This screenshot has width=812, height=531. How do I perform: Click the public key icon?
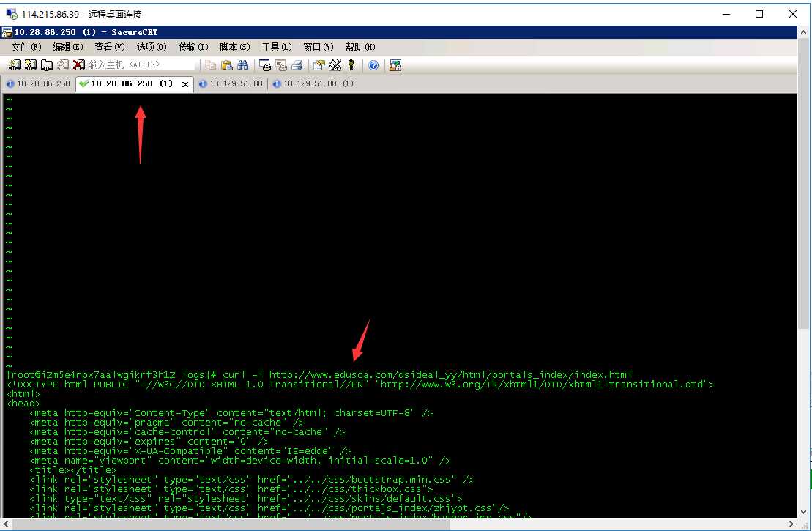tap(351, 64)
